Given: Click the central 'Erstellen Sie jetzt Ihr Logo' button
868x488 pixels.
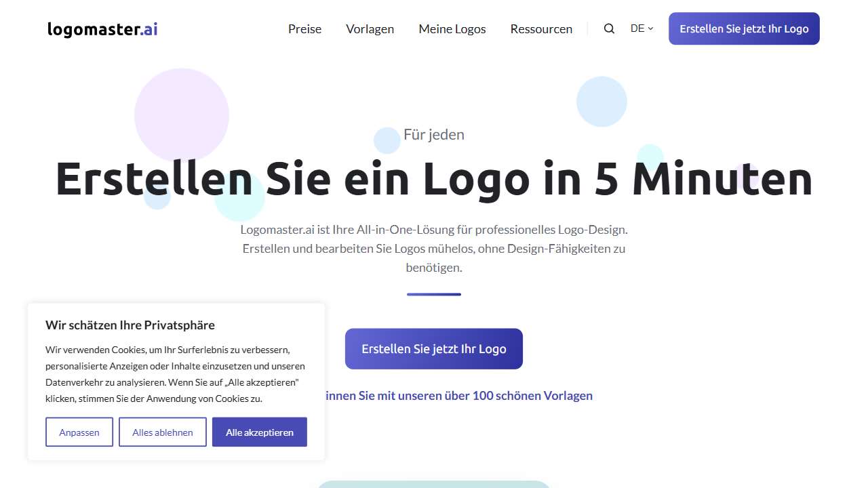Looking at the screenshot, I should tap(433, 348).
